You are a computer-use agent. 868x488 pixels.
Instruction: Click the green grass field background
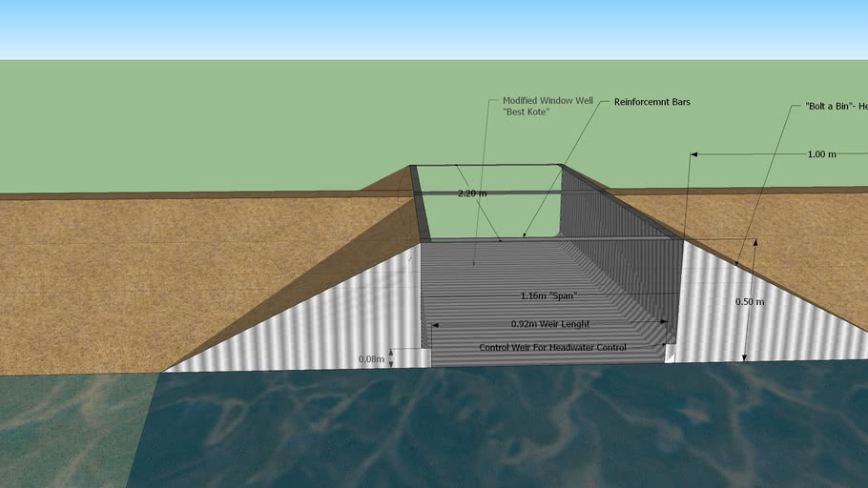(x=191, y=124)
